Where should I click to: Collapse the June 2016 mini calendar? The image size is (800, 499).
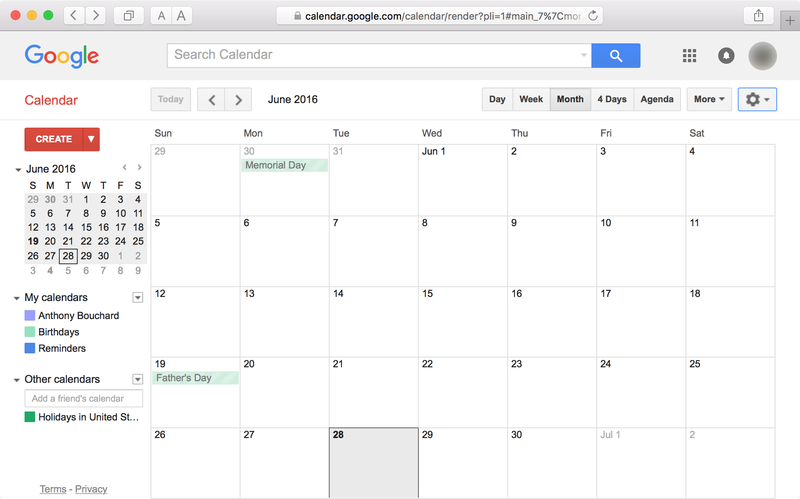click(x=18, y=169)
